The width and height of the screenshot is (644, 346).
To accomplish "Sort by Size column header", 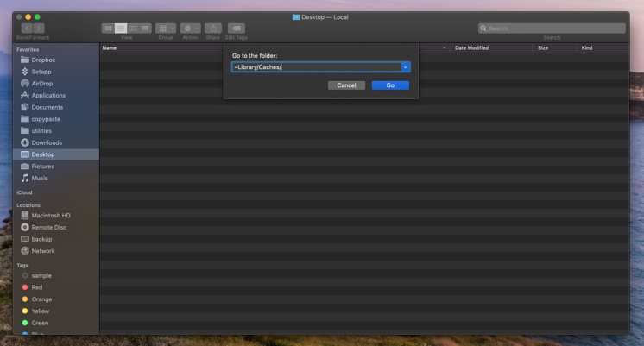I will pos(543,48).
